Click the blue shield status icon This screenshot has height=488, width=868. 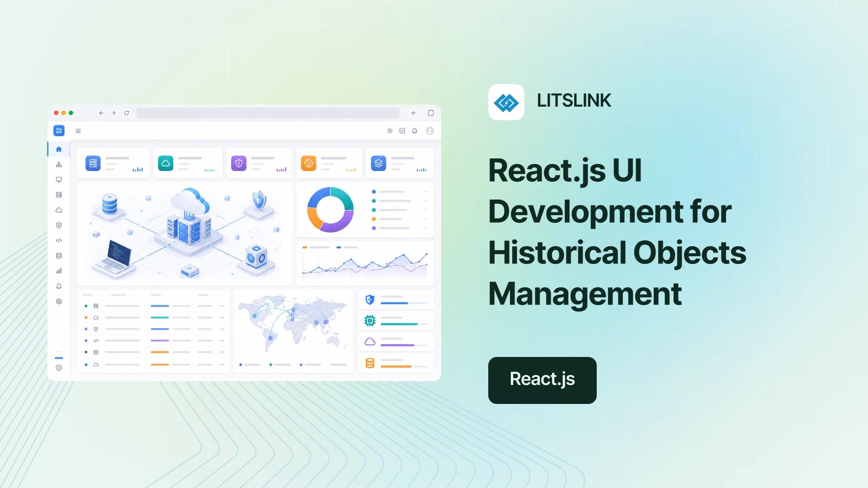click(x=370, y=299)
